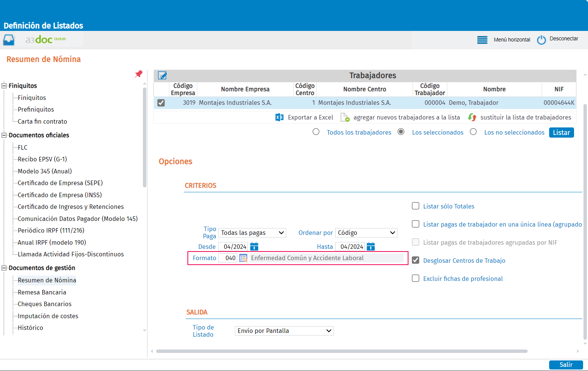
Task: Click the inbox tray icon at top left
Action: click(x=9, y=40)
